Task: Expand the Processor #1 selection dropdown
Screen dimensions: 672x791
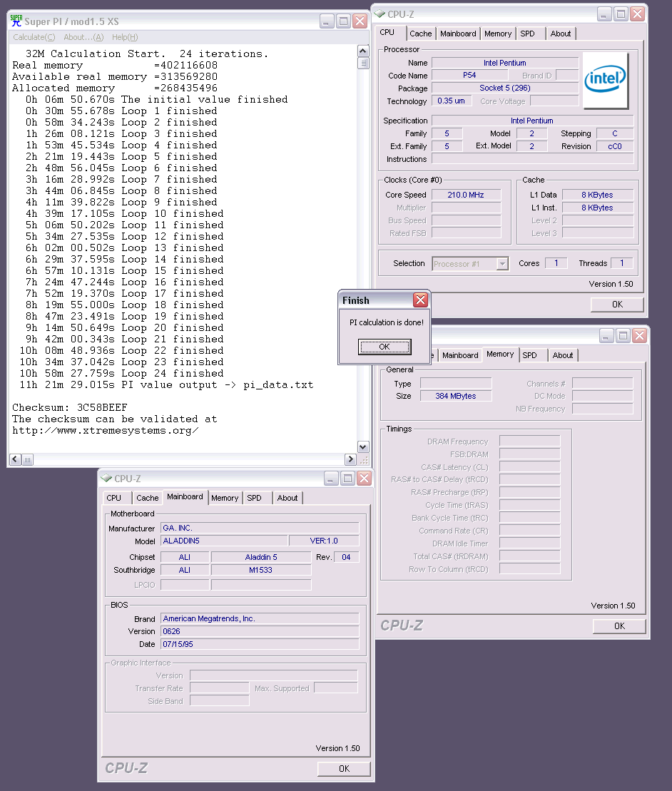Action: (502, 264)
